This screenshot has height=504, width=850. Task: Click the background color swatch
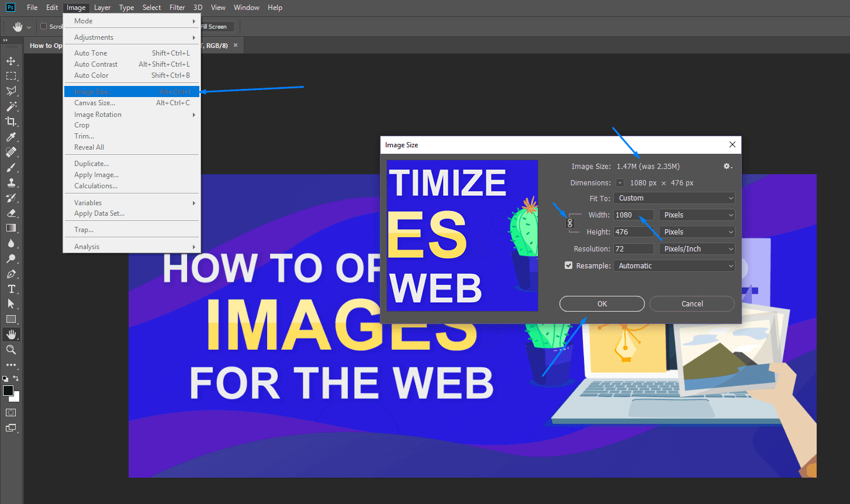tap(16, 398)
